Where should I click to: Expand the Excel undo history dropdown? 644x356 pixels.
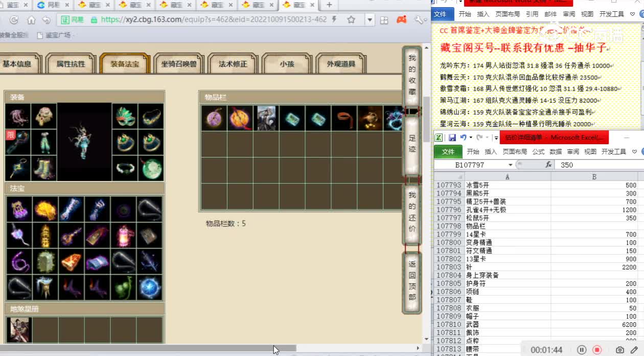[x=470, y=138]
